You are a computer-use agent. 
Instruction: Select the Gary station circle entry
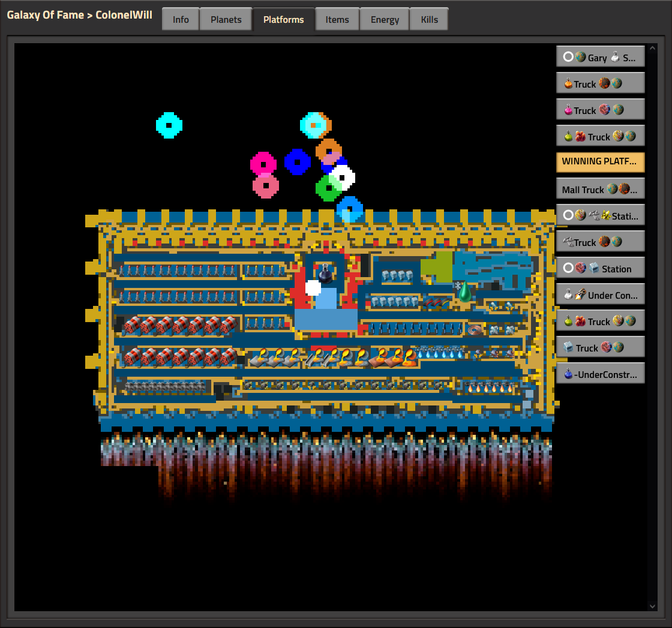click(600, 56)
